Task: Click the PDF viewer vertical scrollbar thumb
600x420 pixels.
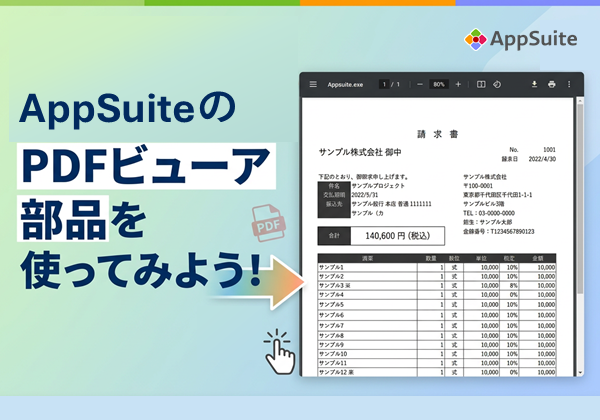Action: [x=580, y=199]
